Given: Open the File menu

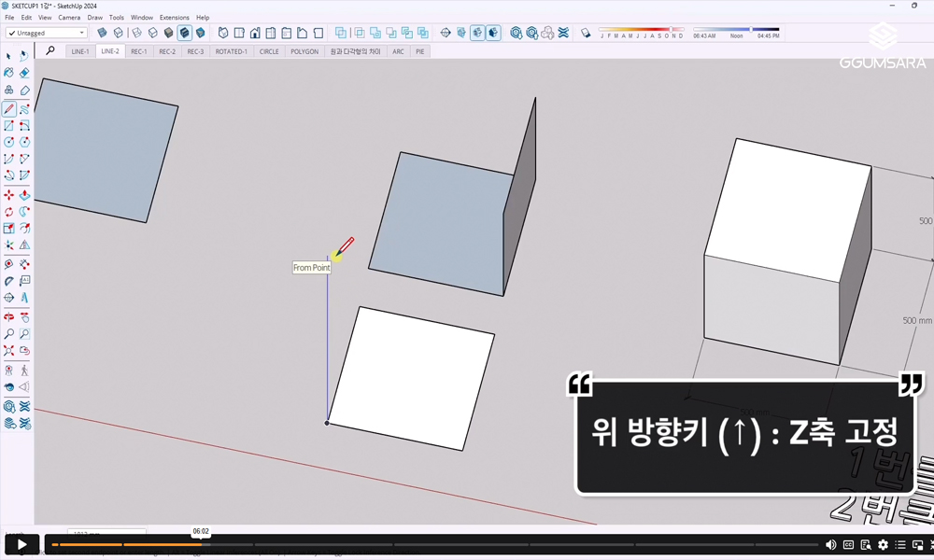Looking at the screenshot, I should (9, 17).
